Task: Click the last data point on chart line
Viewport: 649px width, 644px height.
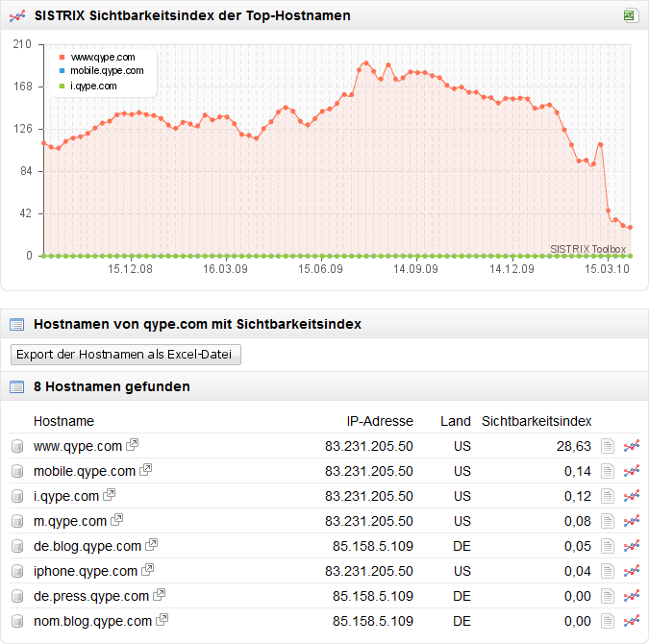Action: click(630, 228)
